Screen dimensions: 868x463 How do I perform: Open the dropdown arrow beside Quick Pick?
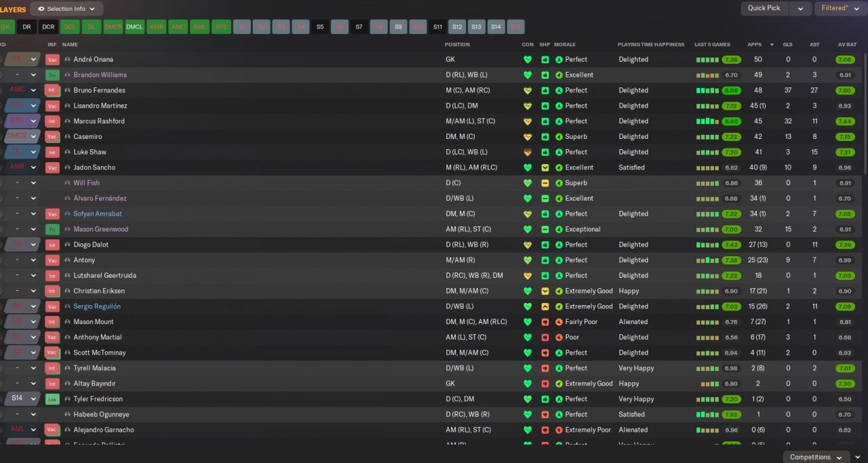point(800,8)
